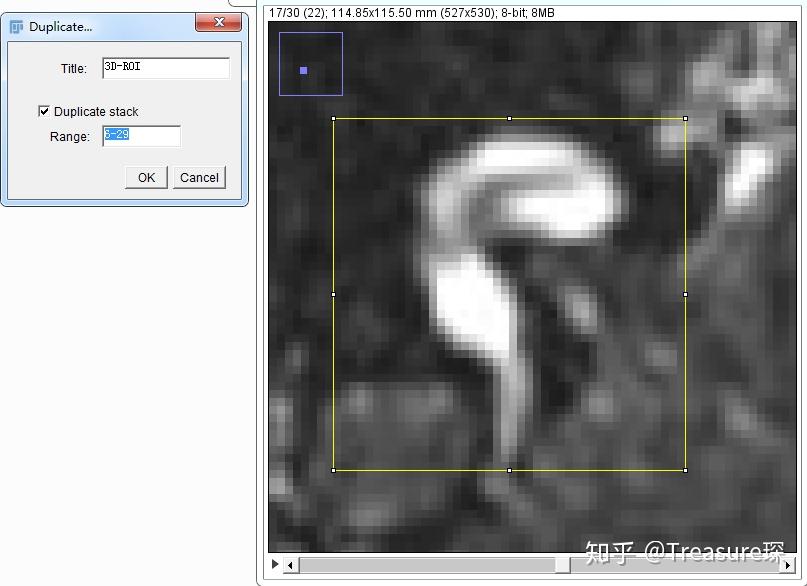Click the top-left handle of the yellow ROI
Image resolution: width=807 pixels, height=586 pixels.
tap(334, 118)
